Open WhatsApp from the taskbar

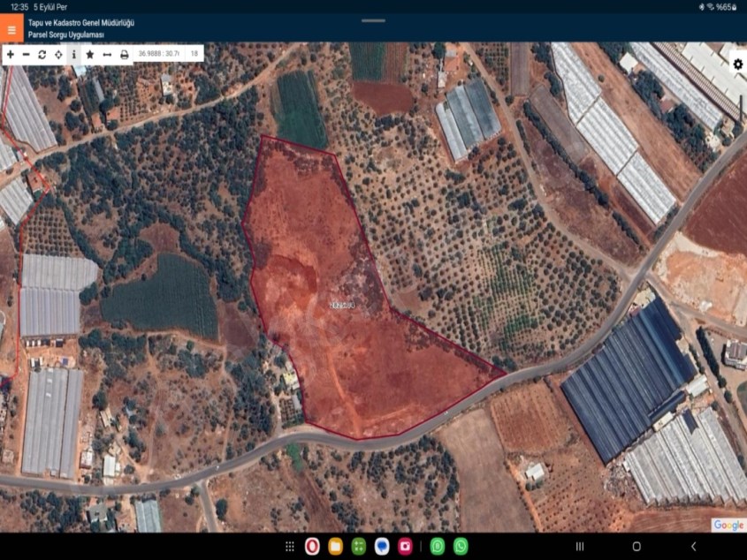[461, 547]
